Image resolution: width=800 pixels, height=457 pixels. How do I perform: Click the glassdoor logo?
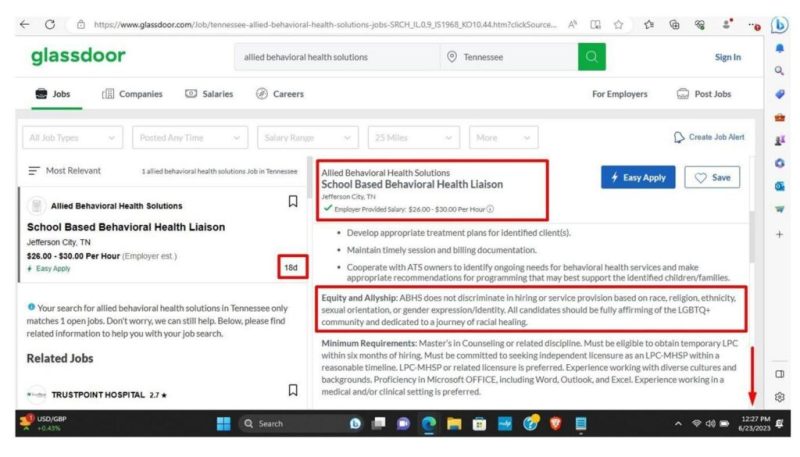[78, 56]
